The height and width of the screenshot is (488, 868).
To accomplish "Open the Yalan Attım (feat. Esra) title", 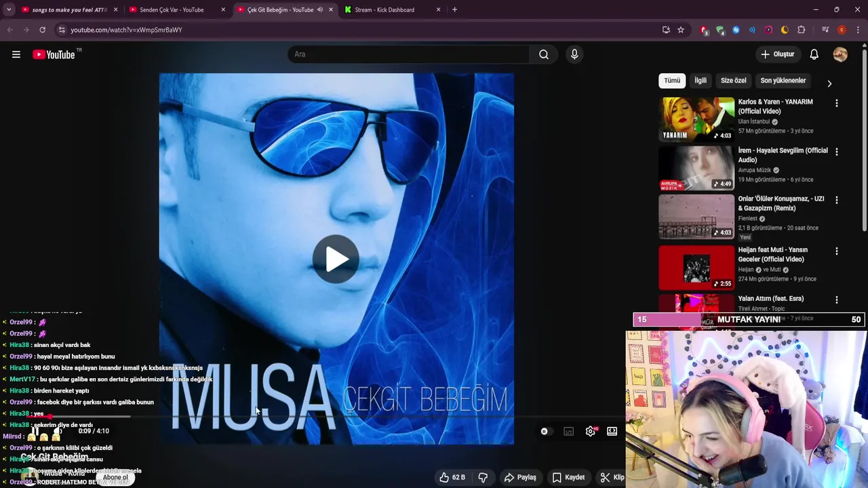I will [x=770, y=298].
